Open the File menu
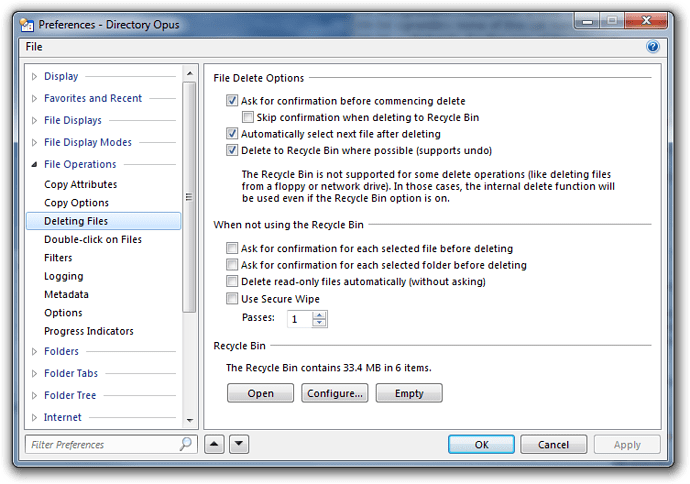This screenshot has width=690, height=484. (34, 47)
